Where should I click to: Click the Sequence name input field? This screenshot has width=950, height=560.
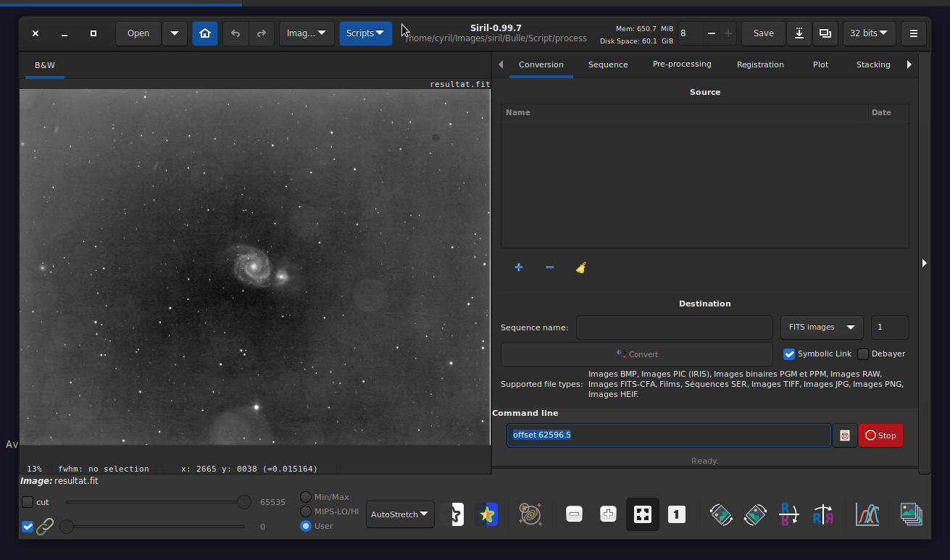[674, 327]
